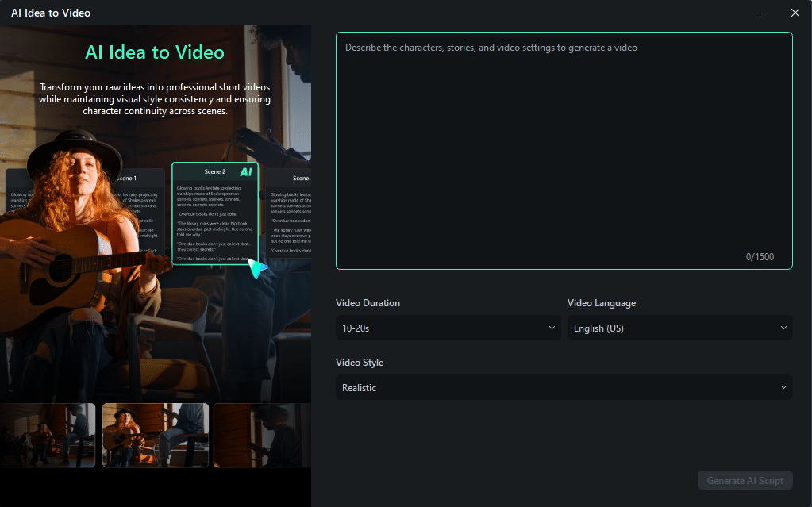Click the teal cursor arrow beside Scene 2

tap(256, 267)
